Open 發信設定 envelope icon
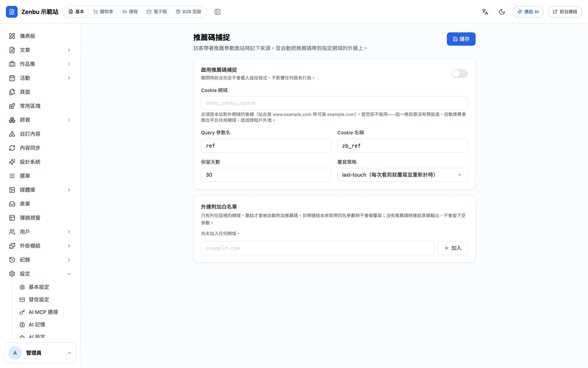Screen dimensions: 588x368 tap(22, 300)
